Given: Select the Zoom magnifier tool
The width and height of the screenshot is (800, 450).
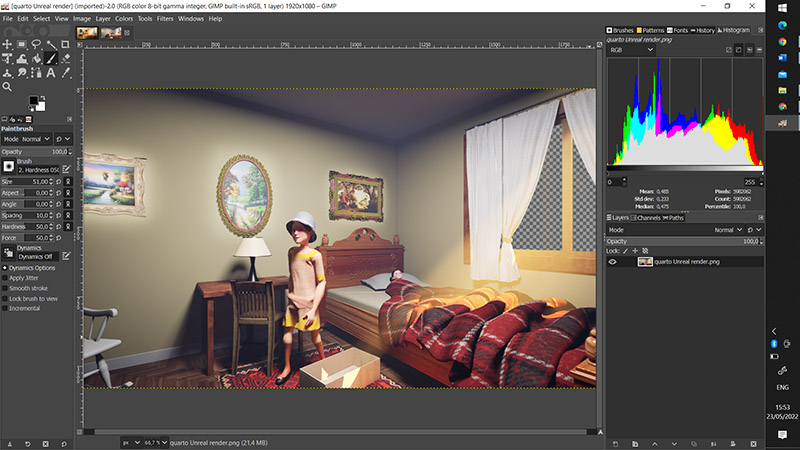Looking at the screenshot, I should tap(8, 87).
